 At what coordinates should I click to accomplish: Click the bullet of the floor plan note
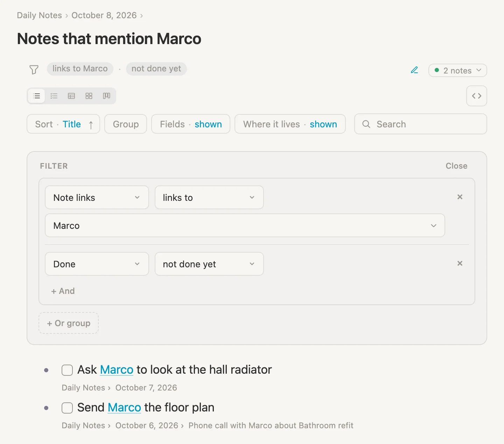[46, 408]
